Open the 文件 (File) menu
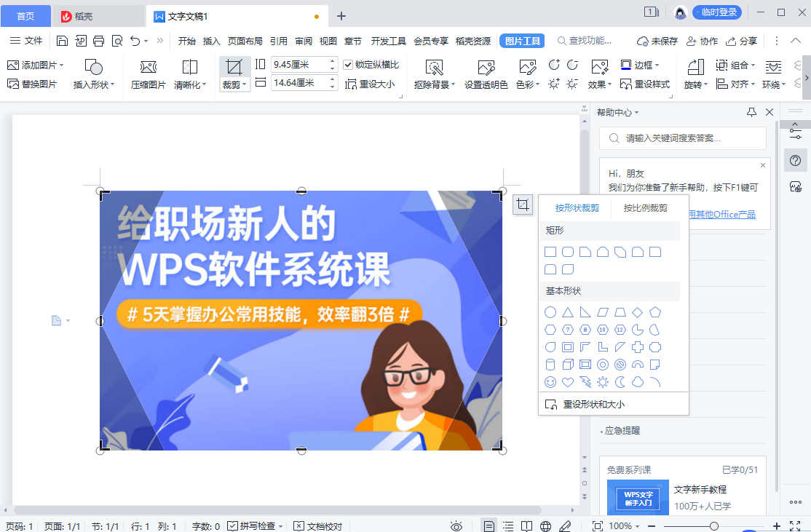 coord(26,41)
